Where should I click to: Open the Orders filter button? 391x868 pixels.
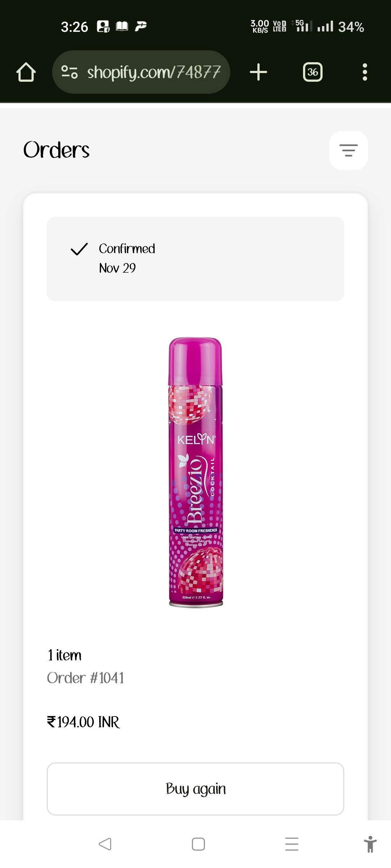point(348,150)
